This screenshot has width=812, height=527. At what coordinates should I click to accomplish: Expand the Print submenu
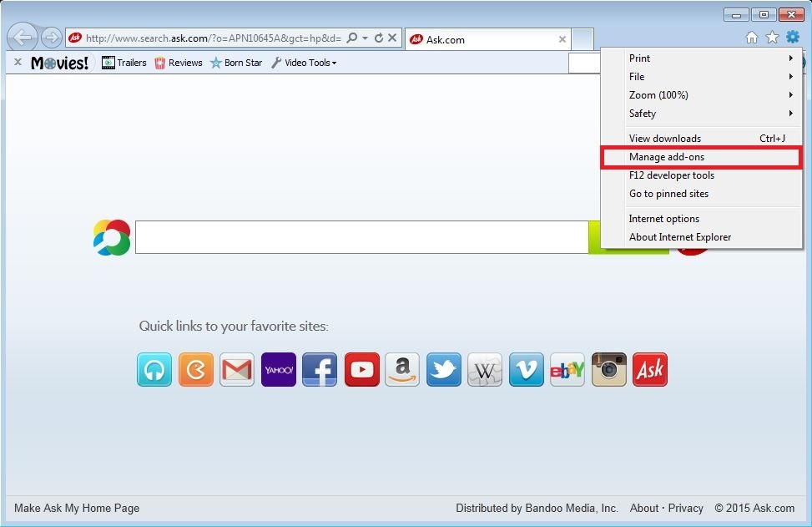[x=702, y=58]
